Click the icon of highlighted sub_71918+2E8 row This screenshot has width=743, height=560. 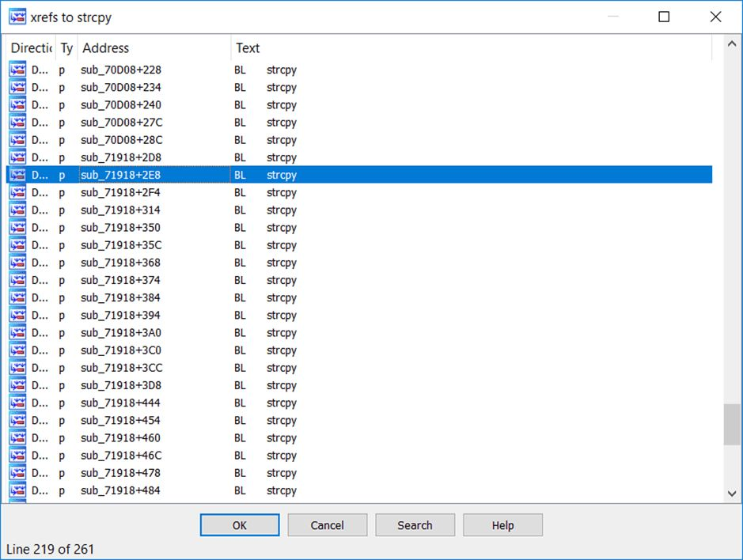17,175
